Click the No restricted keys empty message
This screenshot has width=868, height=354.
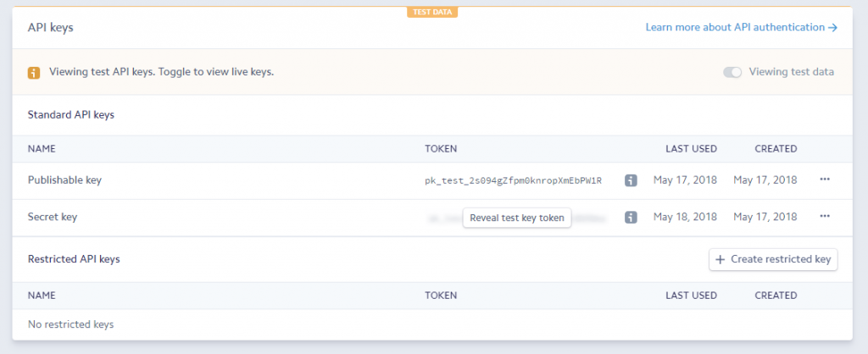pyautogui.click(x=71, y=324)
